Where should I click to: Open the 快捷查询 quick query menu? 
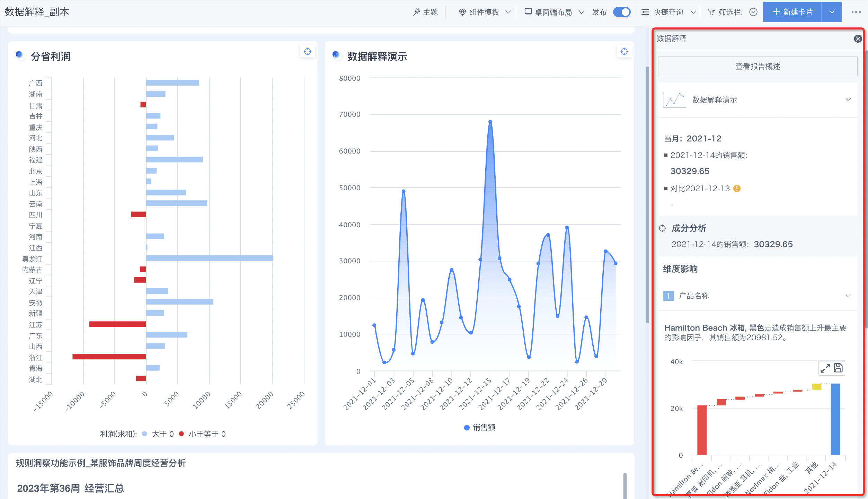(x=668, y=12)
